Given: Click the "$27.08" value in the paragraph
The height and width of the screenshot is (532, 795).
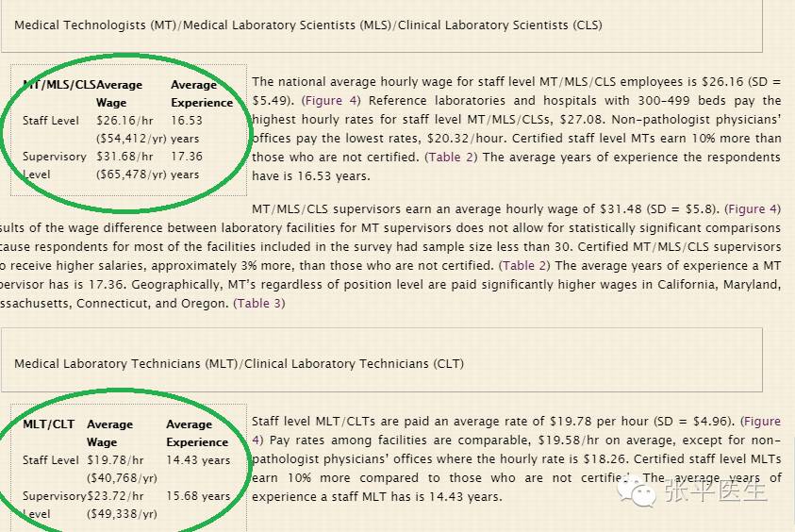Looking at the screenshot, I should [583, 120].
